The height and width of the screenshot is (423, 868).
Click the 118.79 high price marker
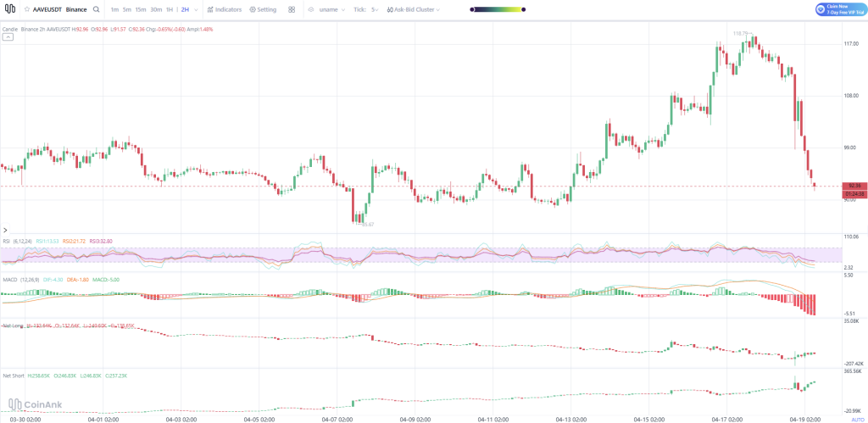pyautogui.click(x=741, y=34)
